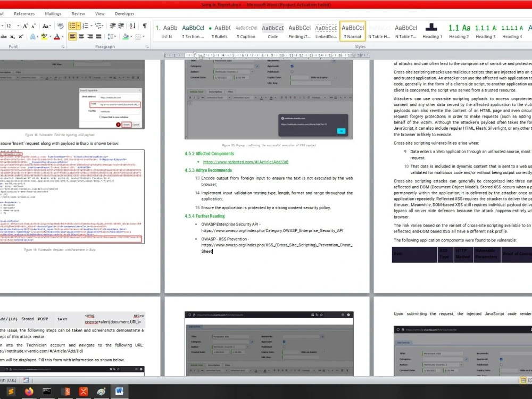Toggle Center alignment
532x399 pixels.
pos(81,36)
